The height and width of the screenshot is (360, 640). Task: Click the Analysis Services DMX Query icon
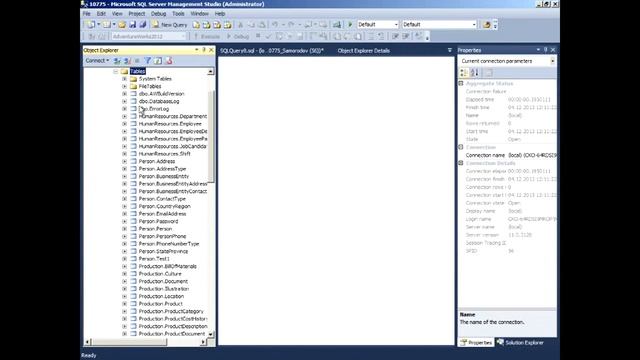(x=217, y=25)
